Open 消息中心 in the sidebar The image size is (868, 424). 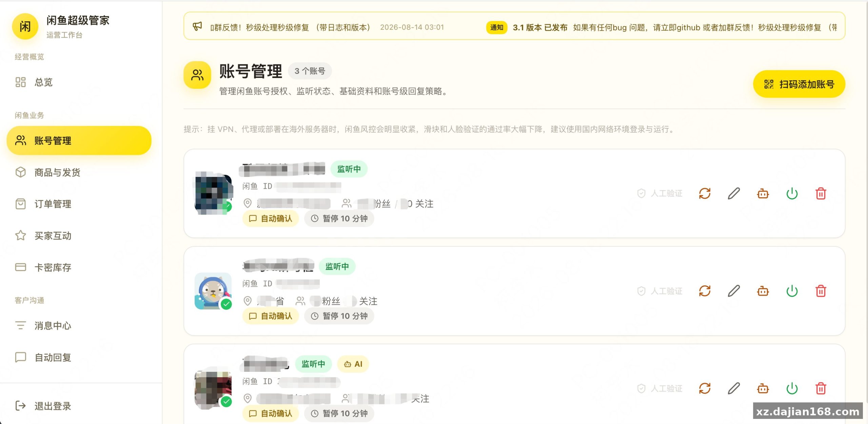click(79, 326)
